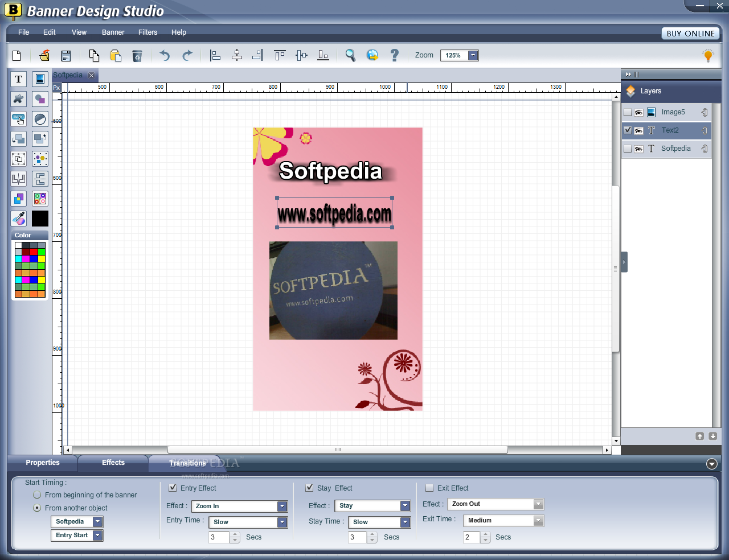Toggle checkbox for Softpedia layer
The width and height of the screenshot is (729, 560).
tap(628, 149)
